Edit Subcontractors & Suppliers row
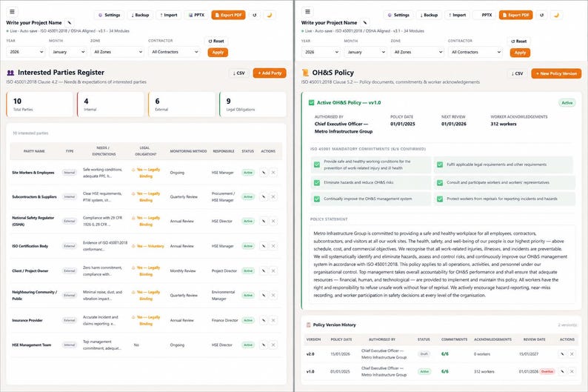Screen dimensions: 588x392 pyautogui.click(x=264, y=196)
